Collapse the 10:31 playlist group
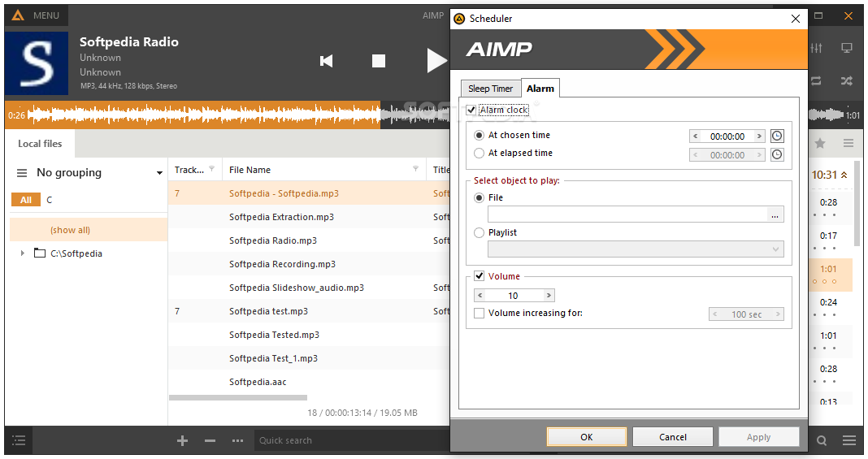 coord(844,175)
